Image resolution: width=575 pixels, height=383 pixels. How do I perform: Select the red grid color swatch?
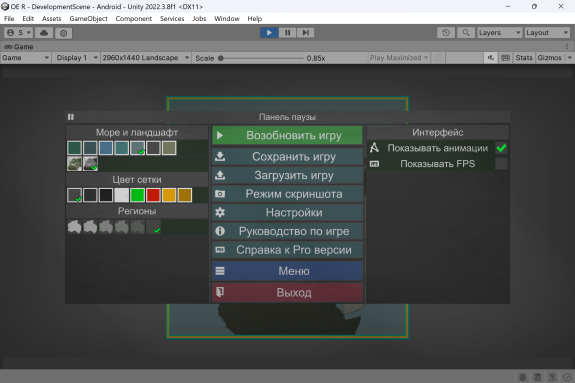tap(153, 195)
